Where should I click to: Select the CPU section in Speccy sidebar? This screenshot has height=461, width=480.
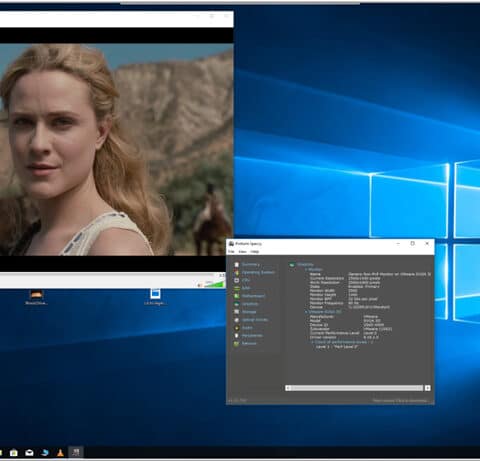pyautogui.click(x=242, y=280)
